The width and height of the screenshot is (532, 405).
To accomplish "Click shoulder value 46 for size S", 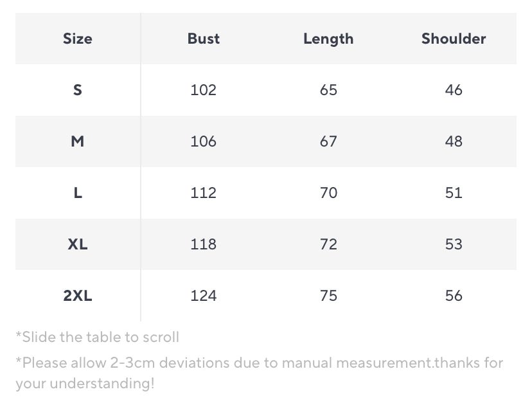I will click(x=454, y=90).
